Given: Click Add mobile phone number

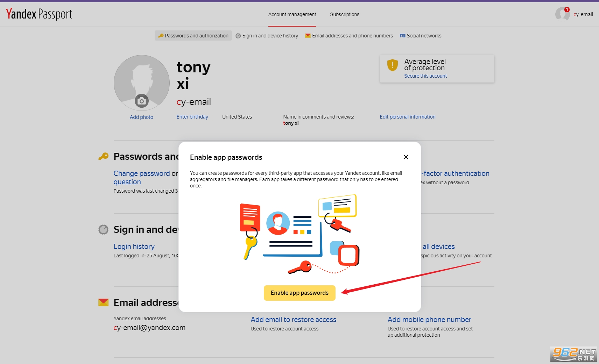Looking at the screenshot, I should coord(429,320).
